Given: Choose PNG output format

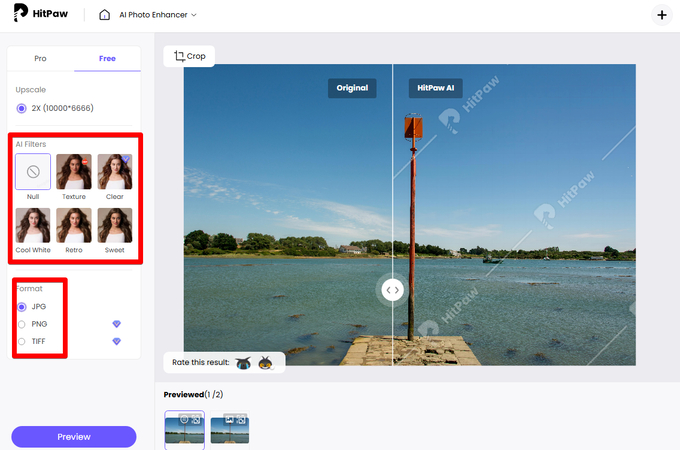Looking at the screenshot, I should click(x=33, y=324).
